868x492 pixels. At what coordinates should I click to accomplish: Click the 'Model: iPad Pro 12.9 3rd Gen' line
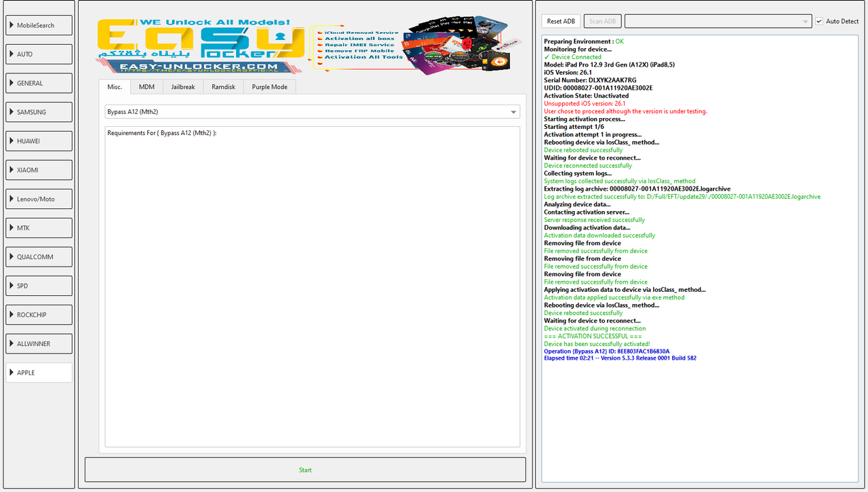609,64
